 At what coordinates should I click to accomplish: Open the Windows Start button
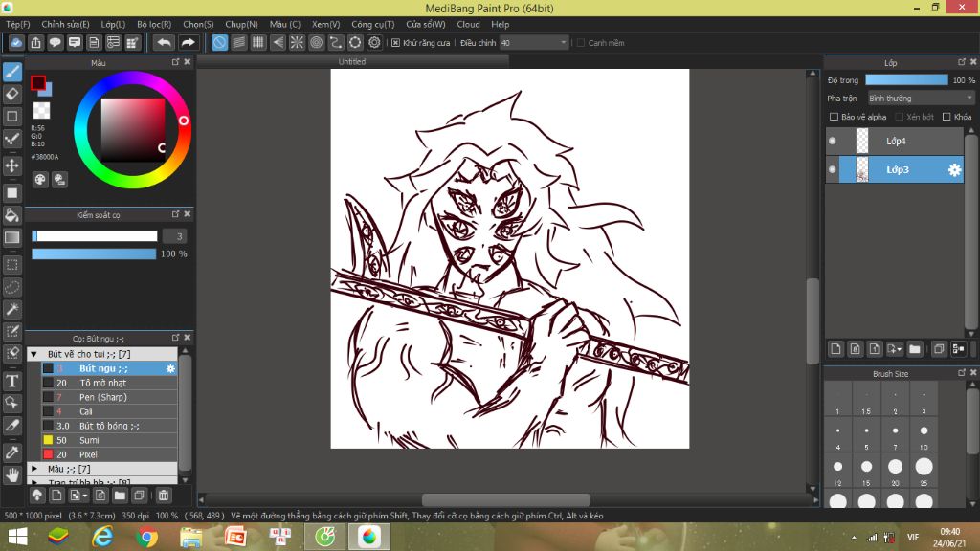pos(17,537)
